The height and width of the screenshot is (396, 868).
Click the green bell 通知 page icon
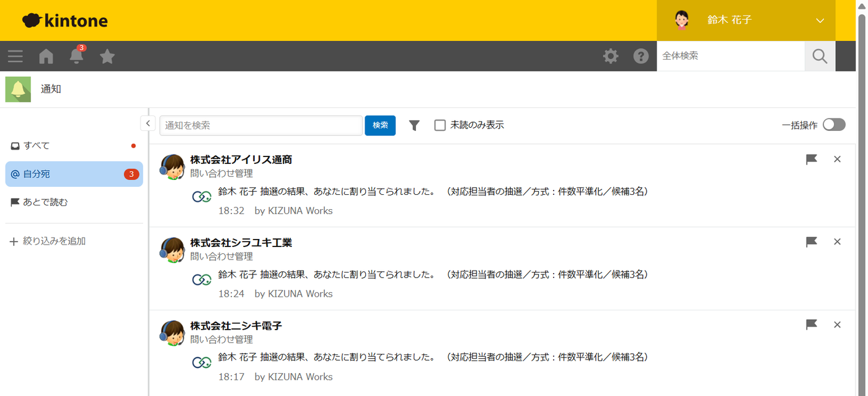point(18,89)
